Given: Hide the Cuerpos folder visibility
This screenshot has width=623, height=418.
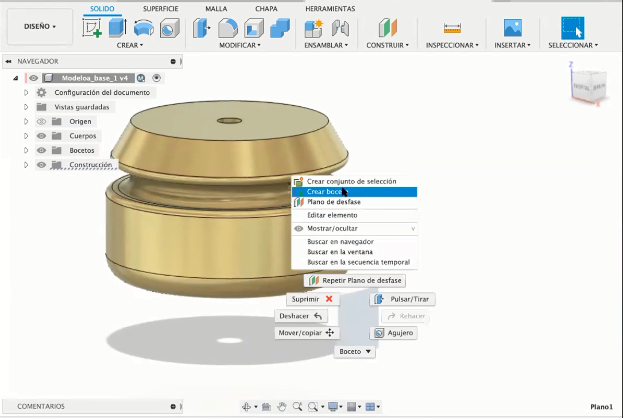Looking at the screenshot, I should (x=41, y=136).
